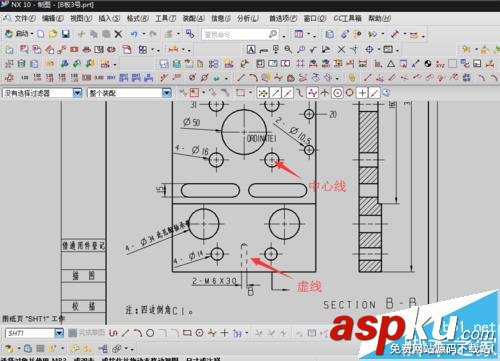Click the X intersection symbol icon
Image resolution: width=500 pixels, height=361 pixels.
(x=341, y=50)
